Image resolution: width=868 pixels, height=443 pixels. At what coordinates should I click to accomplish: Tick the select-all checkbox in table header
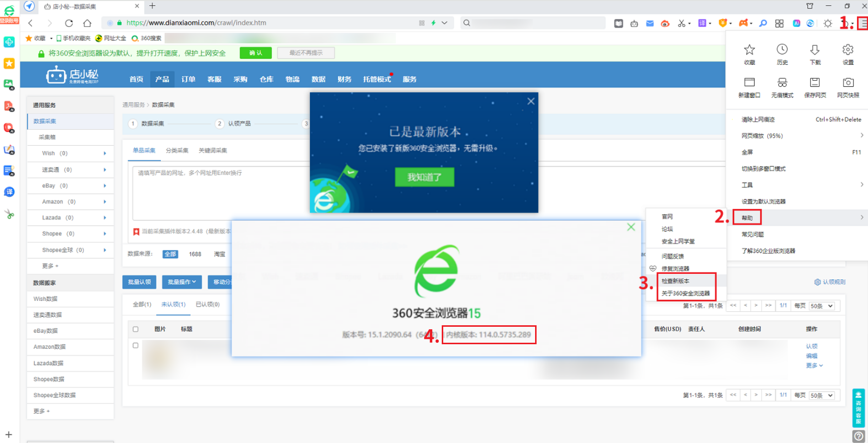coord(135,329)
